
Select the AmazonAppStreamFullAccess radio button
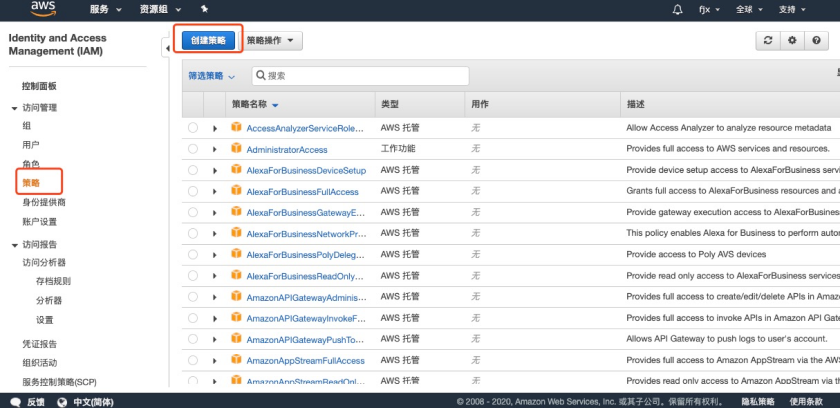pos(193,360)
